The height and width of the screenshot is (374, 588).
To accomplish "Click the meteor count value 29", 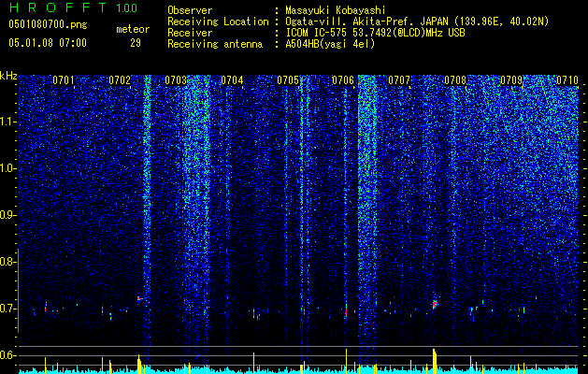I will [136, 43].
